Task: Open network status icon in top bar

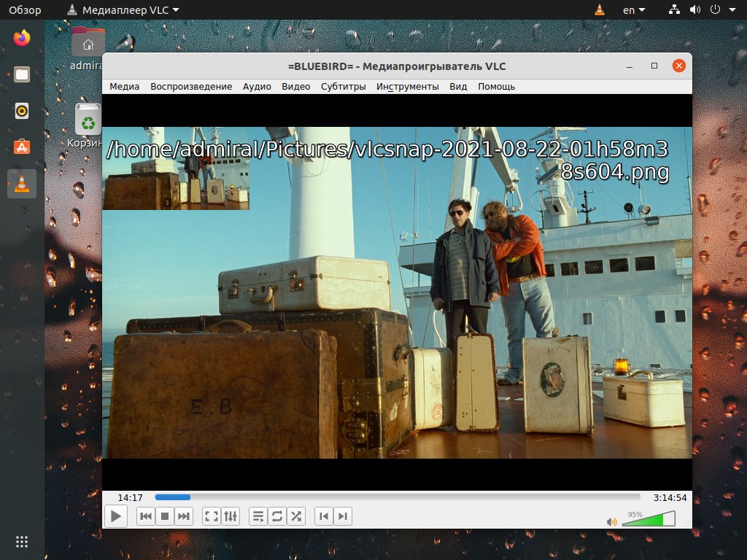Action: coord(674,9)
